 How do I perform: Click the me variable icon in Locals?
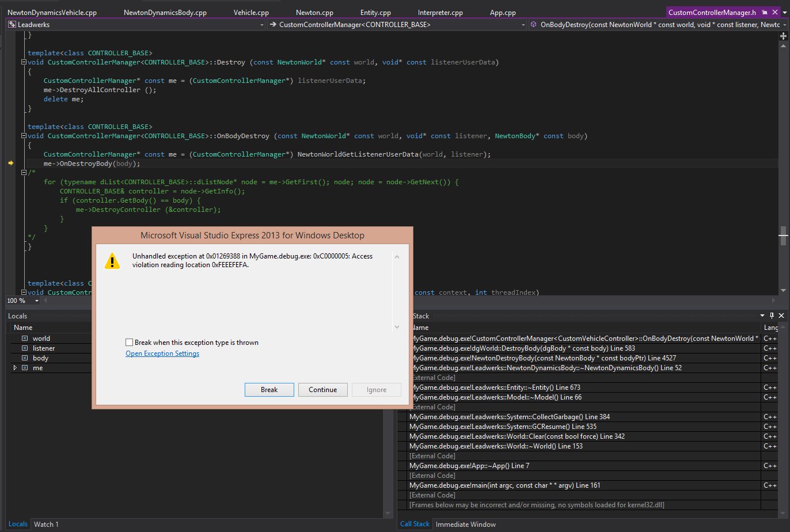25,368
